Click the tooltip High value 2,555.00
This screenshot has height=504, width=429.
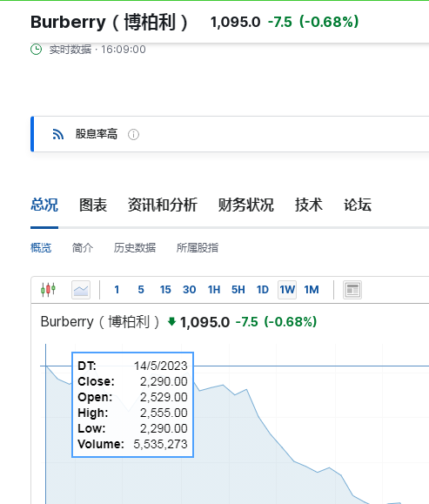(x=164, y=413)
